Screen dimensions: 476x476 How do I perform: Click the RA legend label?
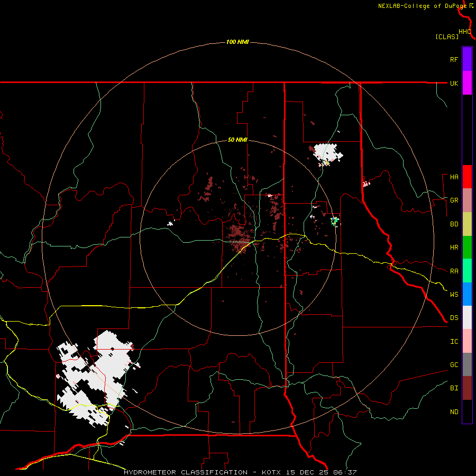coord(454,271)
